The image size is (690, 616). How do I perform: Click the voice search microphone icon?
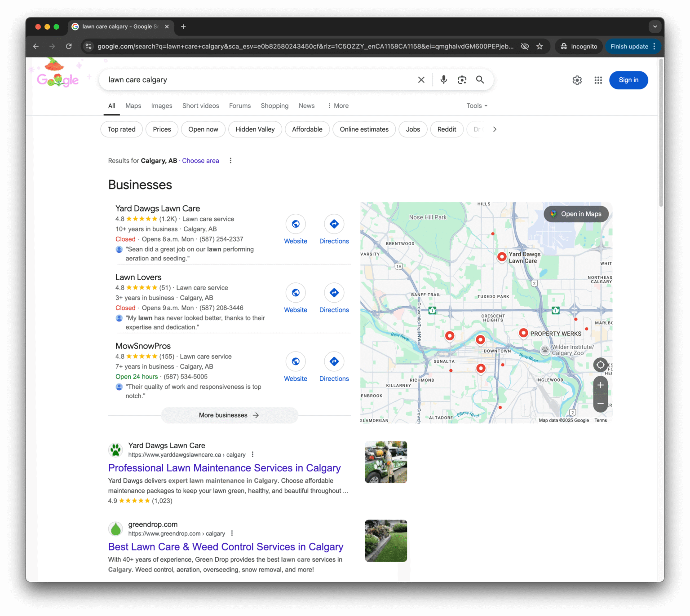(443, 80)
